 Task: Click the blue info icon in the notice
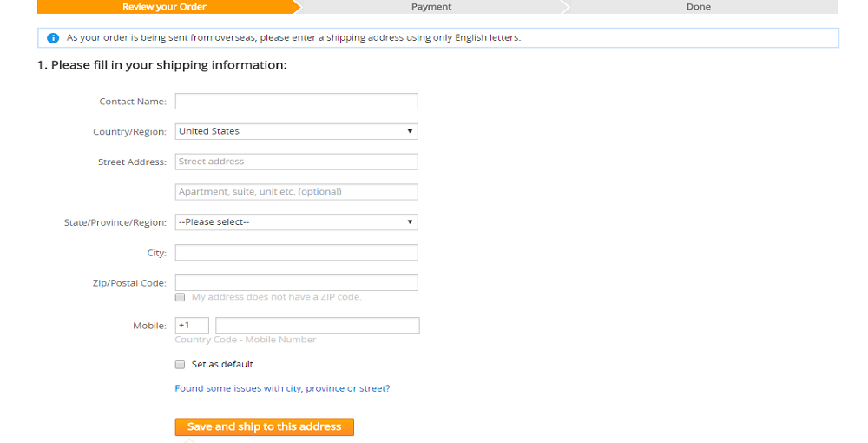(x=53, y=38)
